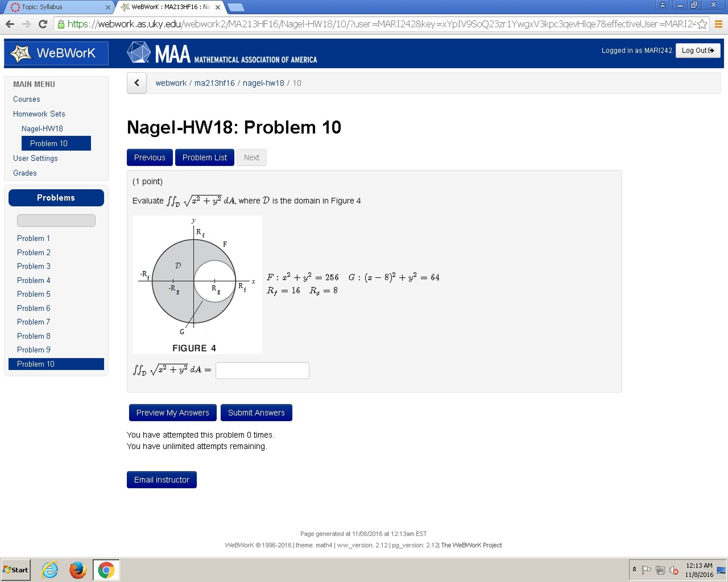Open User Settings
The image size is (728, 582).
(x=35, y=158)
